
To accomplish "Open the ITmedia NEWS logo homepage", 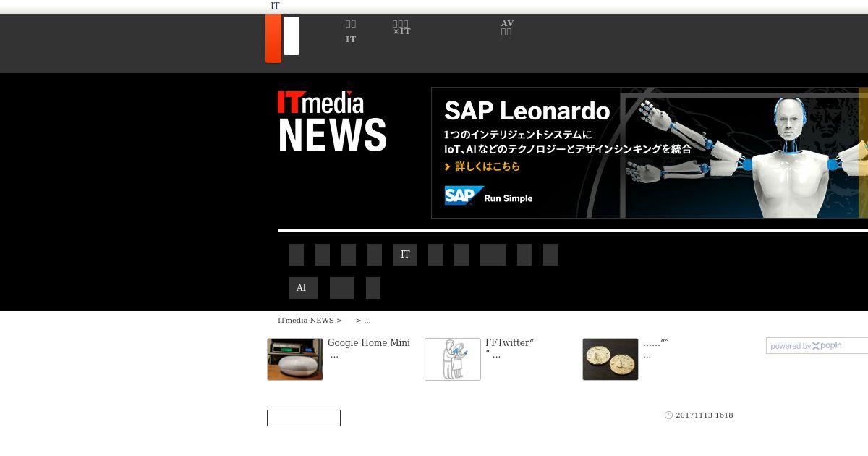I will click(332, 122).
